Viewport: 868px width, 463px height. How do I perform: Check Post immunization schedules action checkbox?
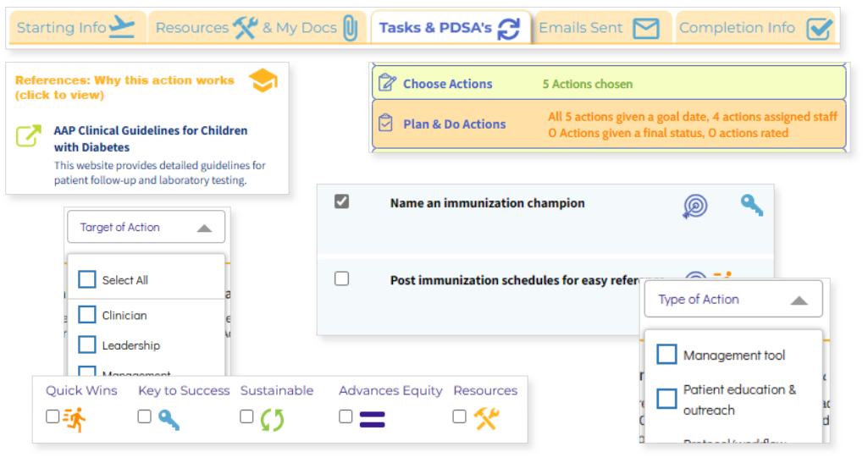click(x=341, y=278)
